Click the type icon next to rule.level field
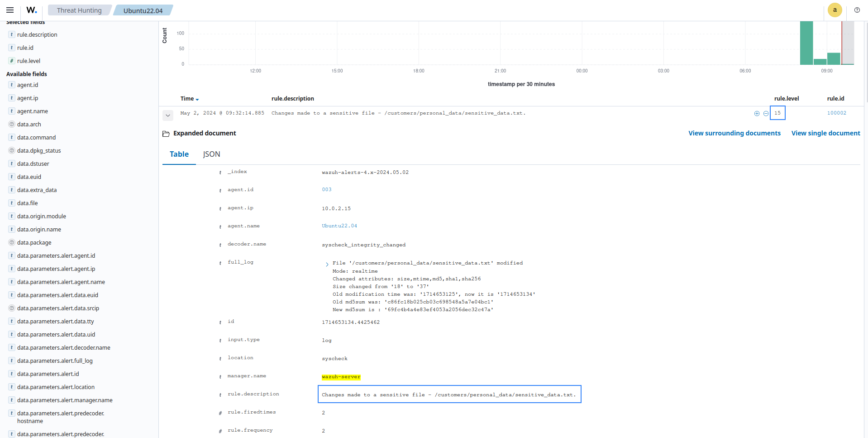Viewport: 868px width, 438px height. 12,61
